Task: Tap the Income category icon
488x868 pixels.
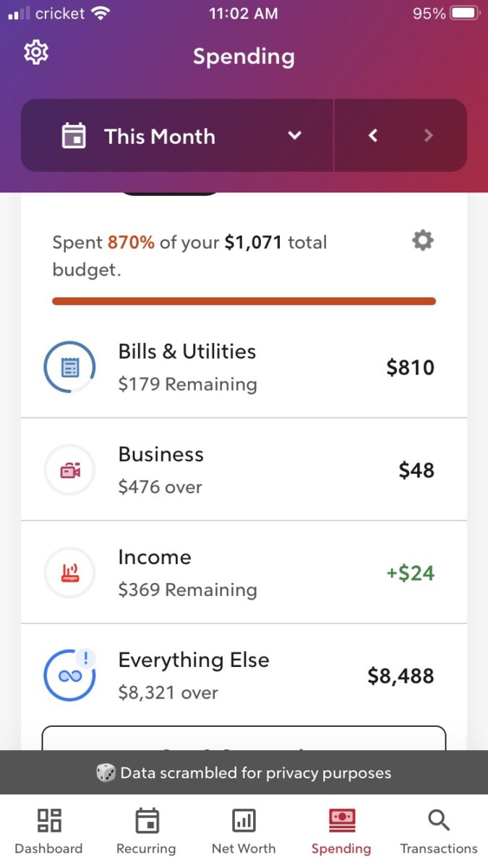Action: coord(69,572)
